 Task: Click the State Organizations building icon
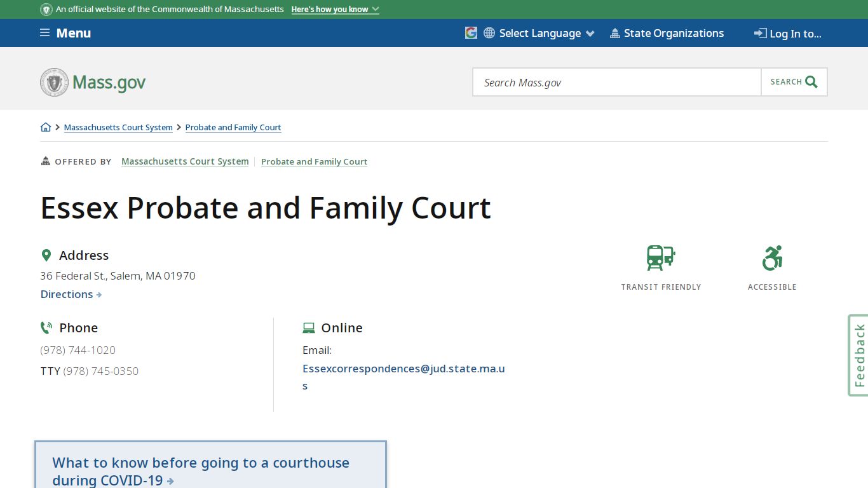614,33
